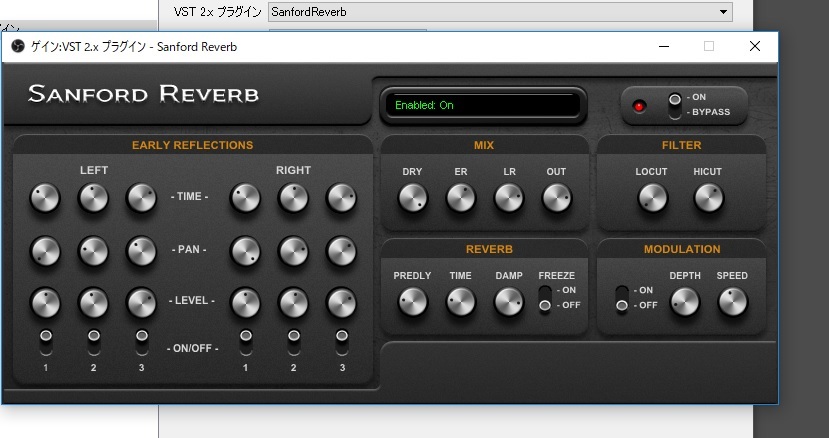Click the Left PAN knob 3
The width and height of the screenshot is (829, 438).
[x=141, y=251]
